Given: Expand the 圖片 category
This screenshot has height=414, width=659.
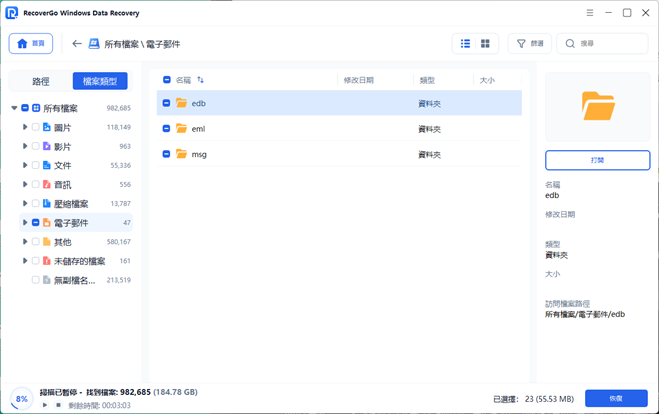Looking at the screenshot, I should [x=25, y=127].
